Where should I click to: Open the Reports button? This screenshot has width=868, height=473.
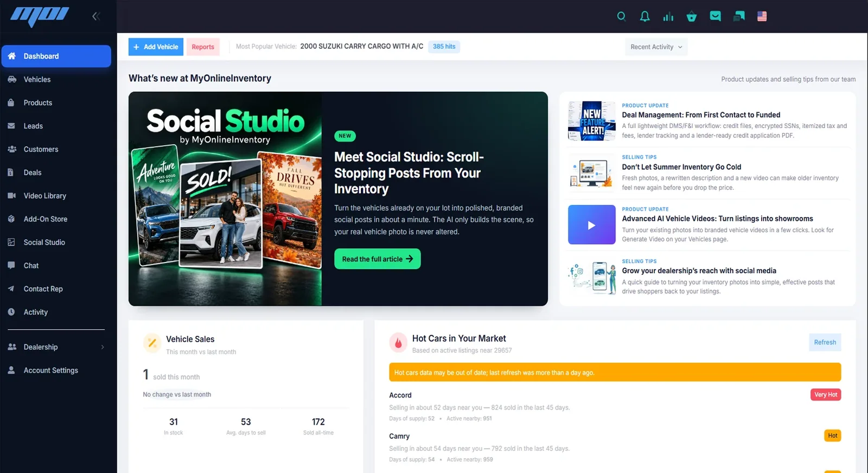pos(203,47)
